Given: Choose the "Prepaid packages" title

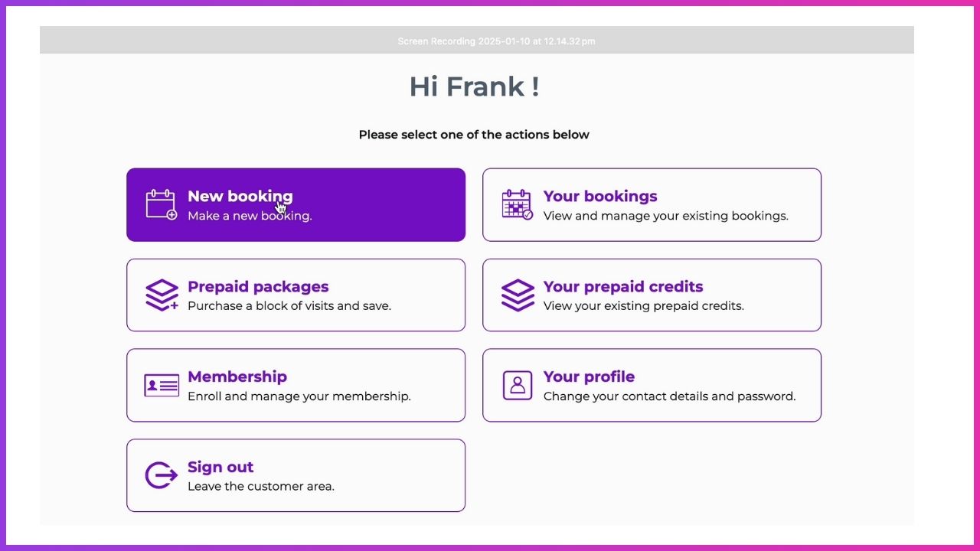Looking at the screenshot, I should click(258, 286).
